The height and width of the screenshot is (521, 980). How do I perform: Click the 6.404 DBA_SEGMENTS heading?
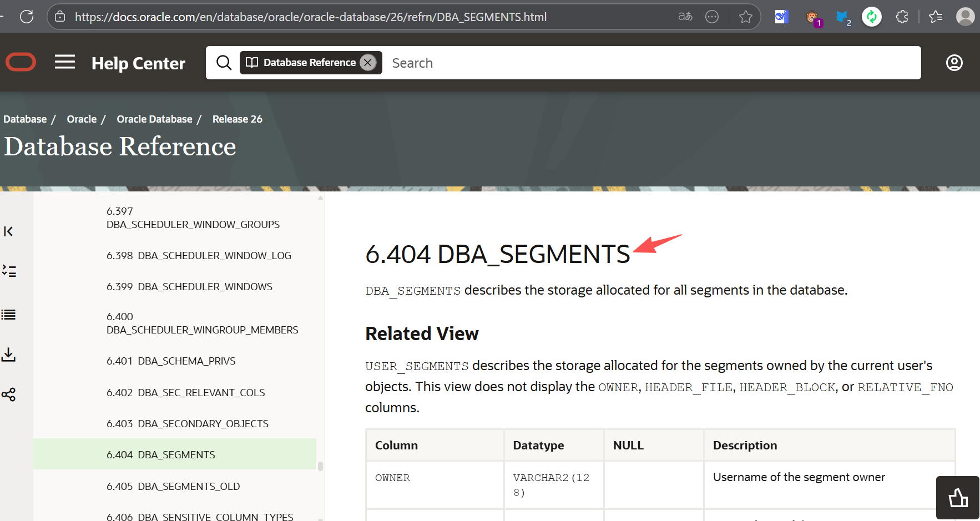pos(498,254)
